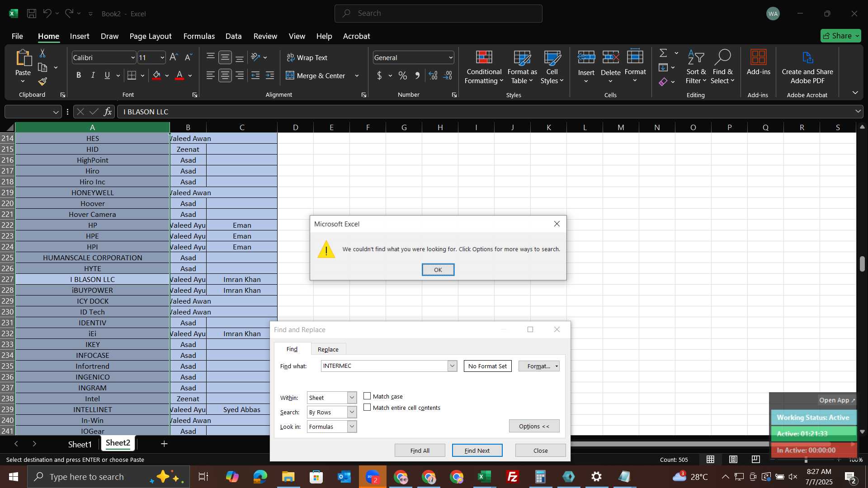Switch to the Data ribbon tab

click(233, 36)
